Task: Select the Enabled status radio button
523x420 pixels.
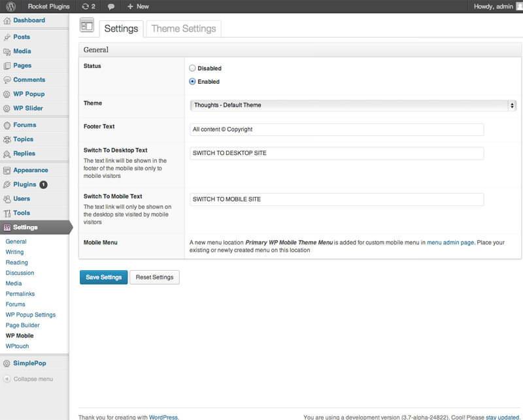Action: point(192,82)
